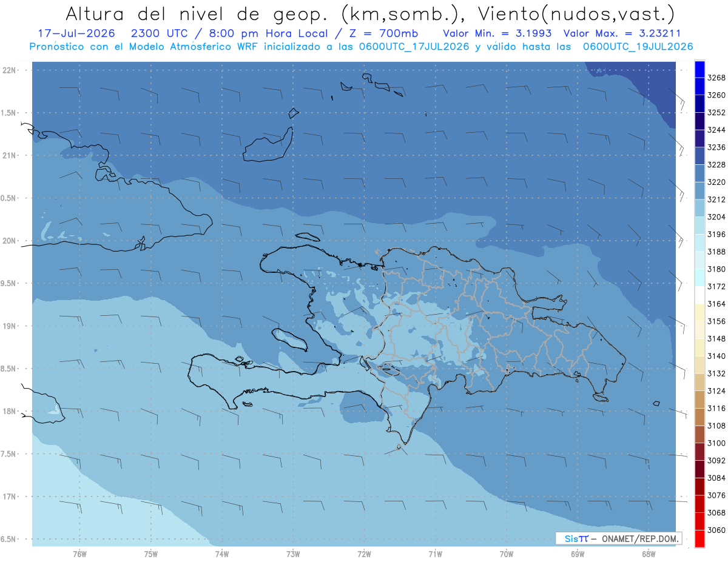Click the latitude axis label 9.5N
728x562 pixels.
pos(9,283)
